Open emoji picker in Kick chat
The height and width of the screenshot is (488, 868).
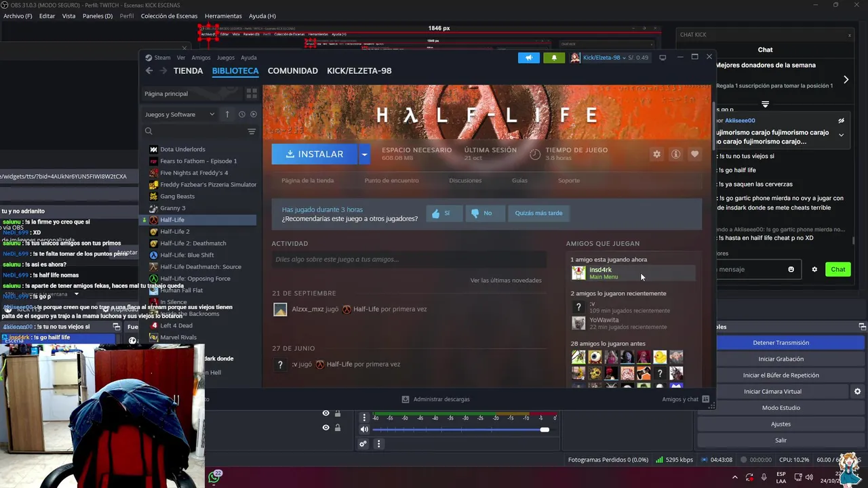pos(791,269)
